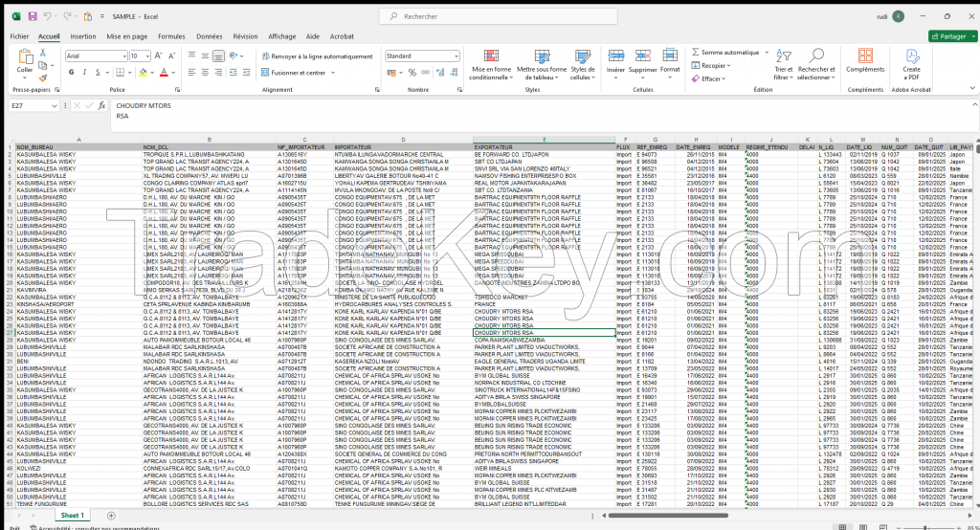This screenshot has width=980, height=530.
Task: Decrease font size with smaller A icon
Action: (172, 55)
